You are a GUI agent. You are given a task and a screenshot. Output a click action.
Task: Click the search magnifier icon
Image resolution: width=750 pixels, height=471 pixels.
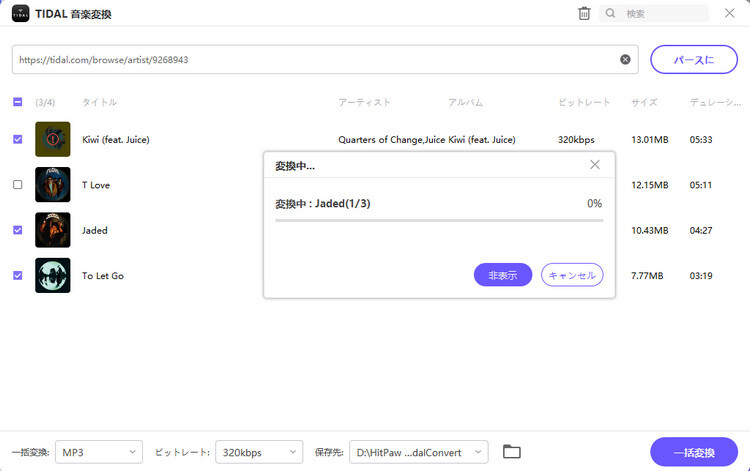610,13
